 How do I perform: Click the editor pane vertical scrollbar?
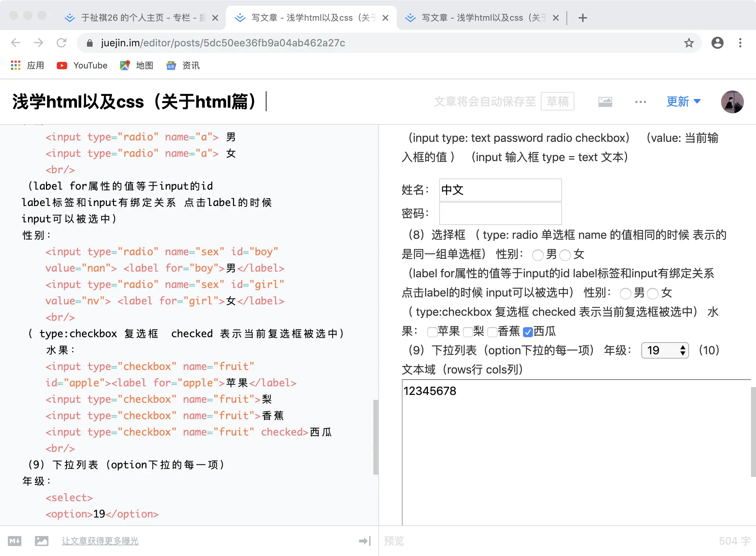[376, 437]
